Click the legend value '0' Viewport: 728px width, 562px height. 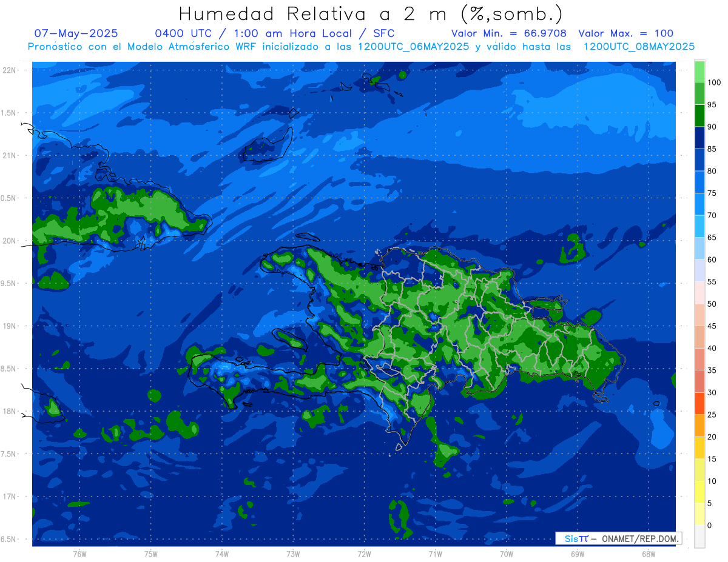(709, 525)
